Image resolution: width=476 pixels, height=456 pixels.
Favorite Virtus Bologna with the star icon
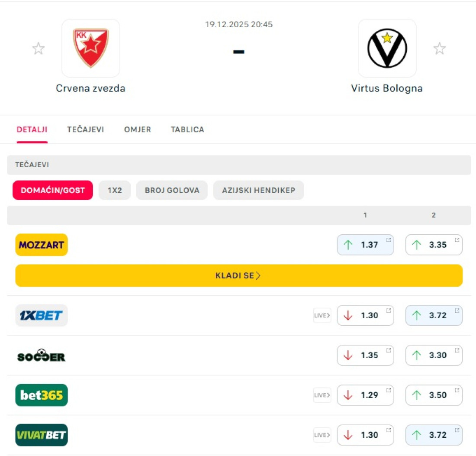tap(439, 49)
